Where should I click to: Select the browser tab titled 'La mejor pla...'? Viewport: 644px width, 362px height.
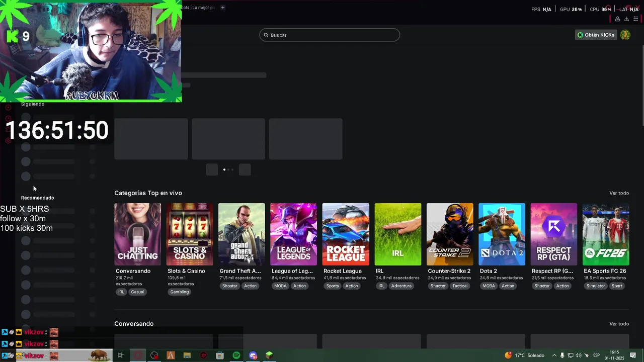pos(198,8)
